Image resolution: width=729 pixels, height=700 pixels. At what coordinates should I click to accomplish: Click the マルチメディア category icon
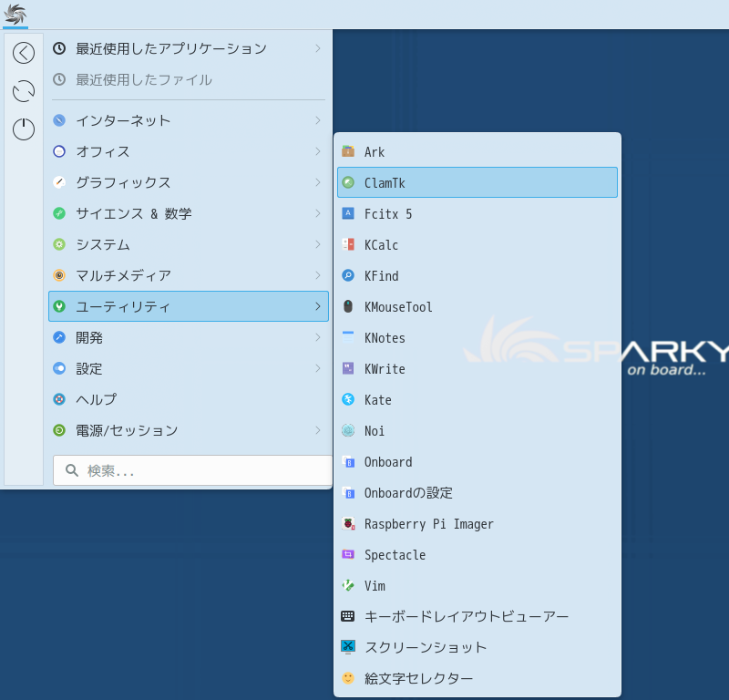click(59, 275)
